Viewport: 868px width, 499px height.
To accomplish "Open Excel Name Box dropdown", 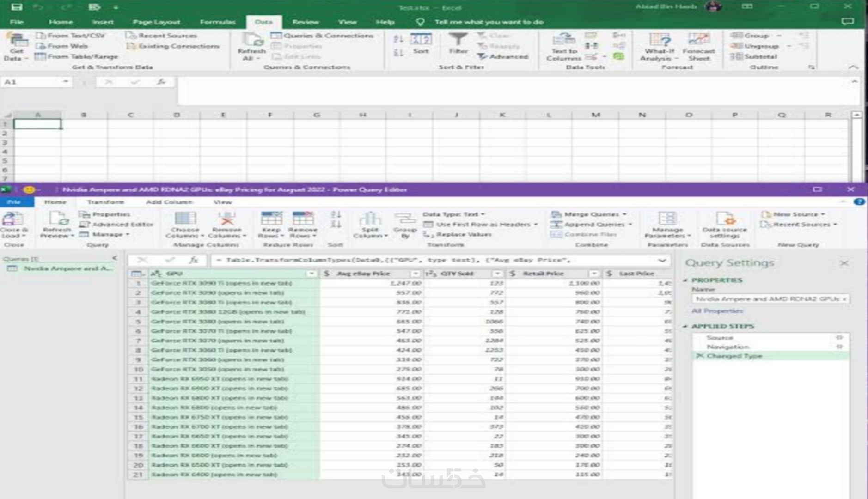I will pos(66,82).
